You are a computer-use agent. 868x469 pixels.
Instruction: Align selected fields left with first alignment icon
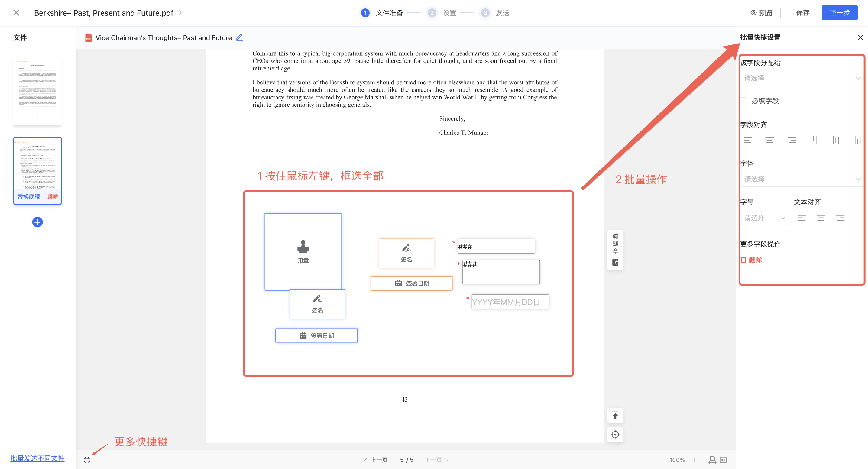tap(748, 140)
